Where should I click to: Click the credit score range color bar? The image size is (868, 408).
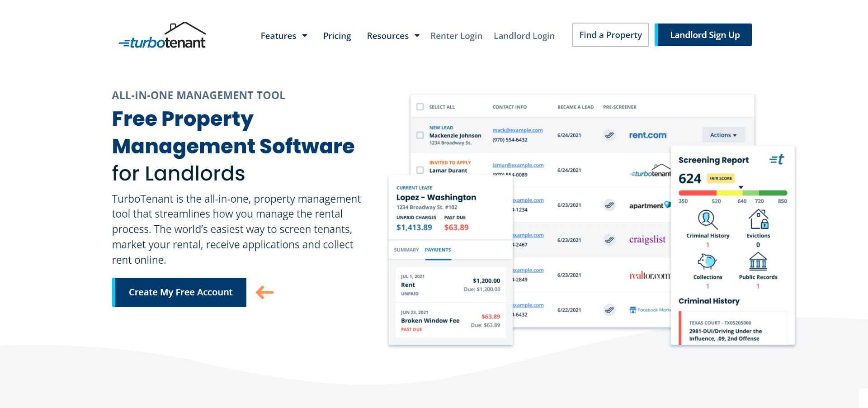pos(733,193)
